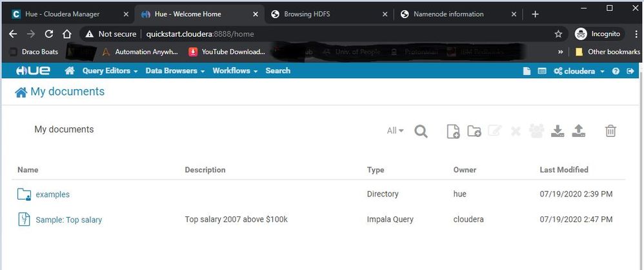Open the Sample: Top salary query

point(68,220)
